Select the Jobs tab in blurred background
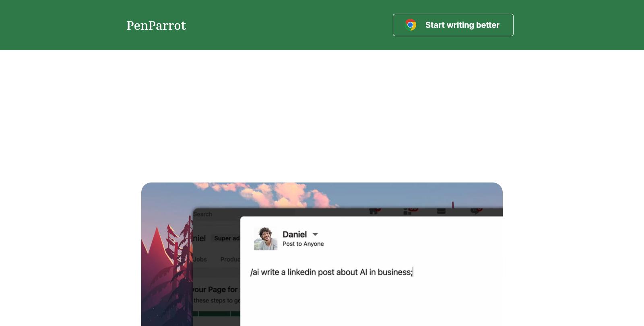Viewport: 644px width, 326px height. 200,259
